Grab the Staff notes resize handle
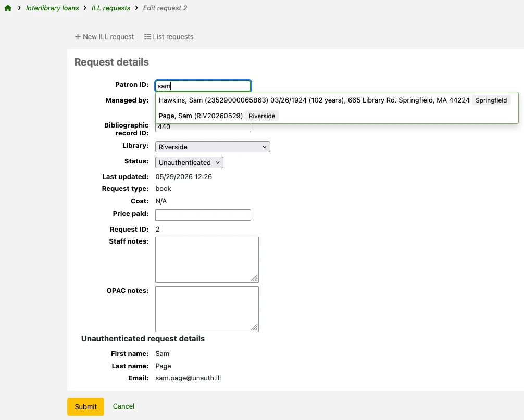The height and width of the screenshot is (420, 524). 254,278
